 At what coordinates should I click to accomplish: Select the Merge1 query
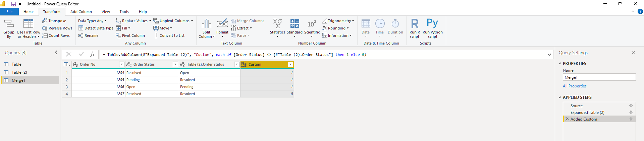click(x=30, y=80)
